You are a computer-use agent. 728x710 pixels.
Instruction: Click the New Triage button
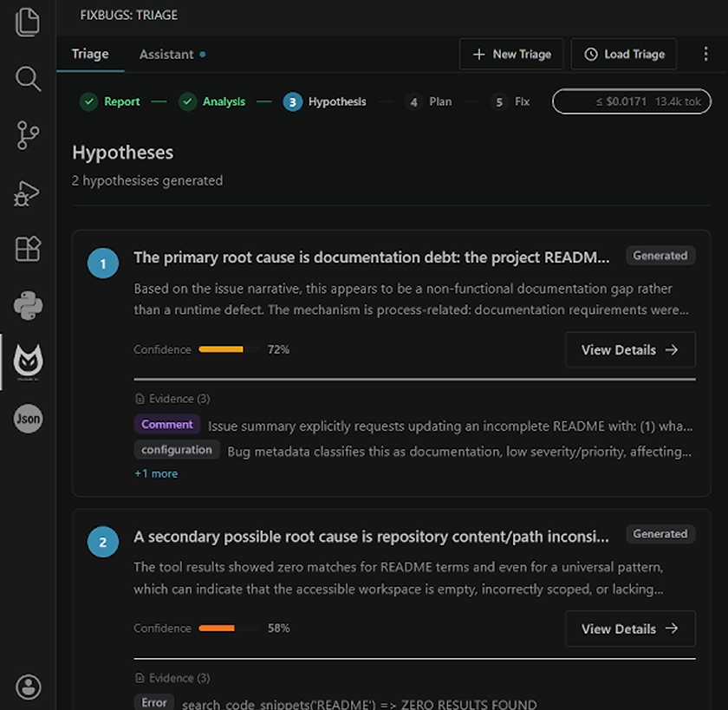point(511,55)
